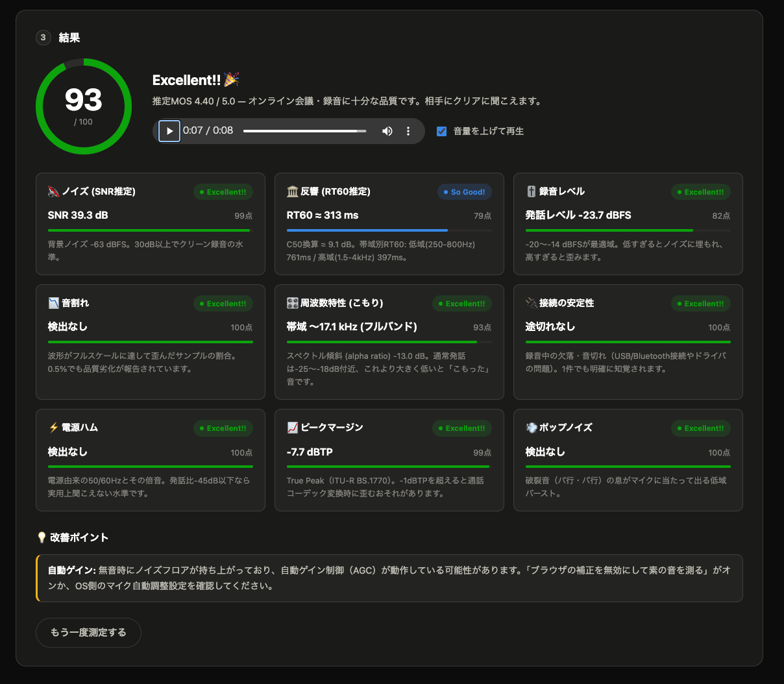Screen dimensions: 784x684
Task: Click the 発話レベル -23.7 dBFS value
Action: click(x=578, y=215)
